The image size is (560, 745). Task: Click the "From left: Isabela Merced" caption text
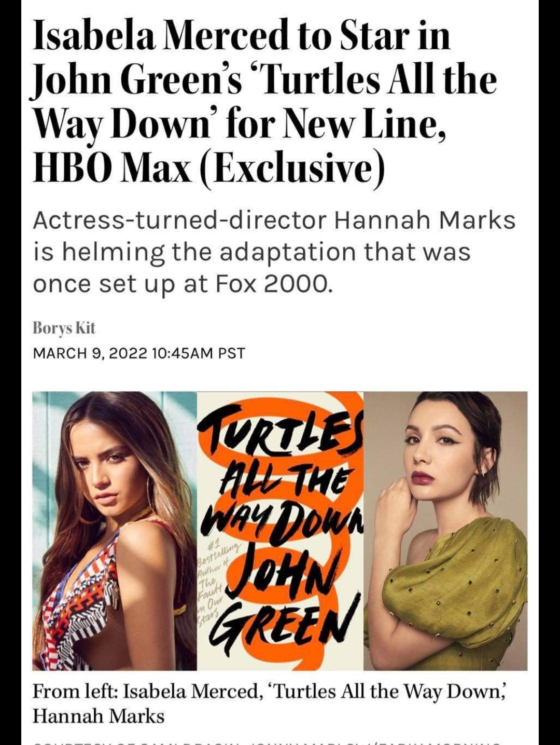point(145,691)
